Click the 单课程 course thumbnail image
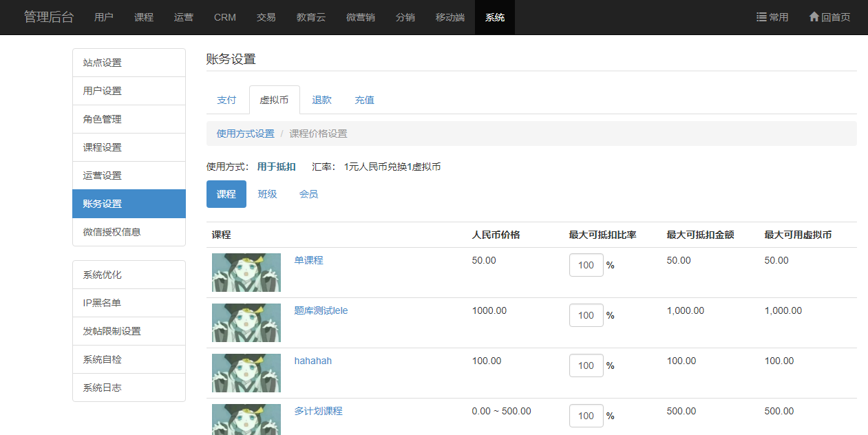Screen dimensions: 868x435 point(246,273)
